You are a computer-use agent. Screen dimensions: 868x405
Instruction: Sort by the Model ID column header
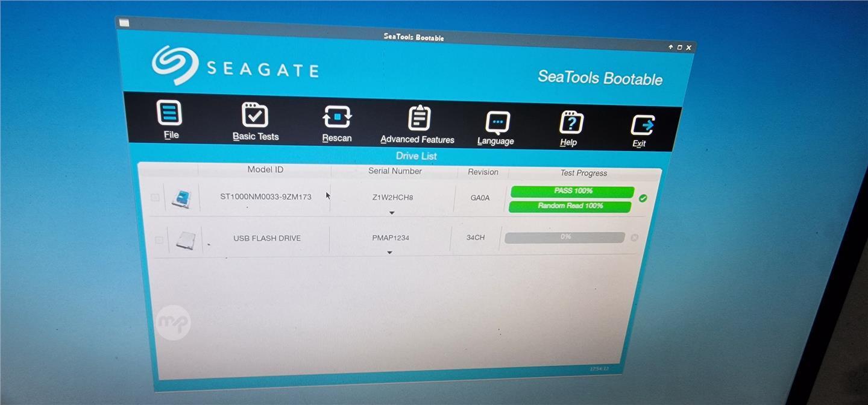pyautogui.click(x=265, y=169)
